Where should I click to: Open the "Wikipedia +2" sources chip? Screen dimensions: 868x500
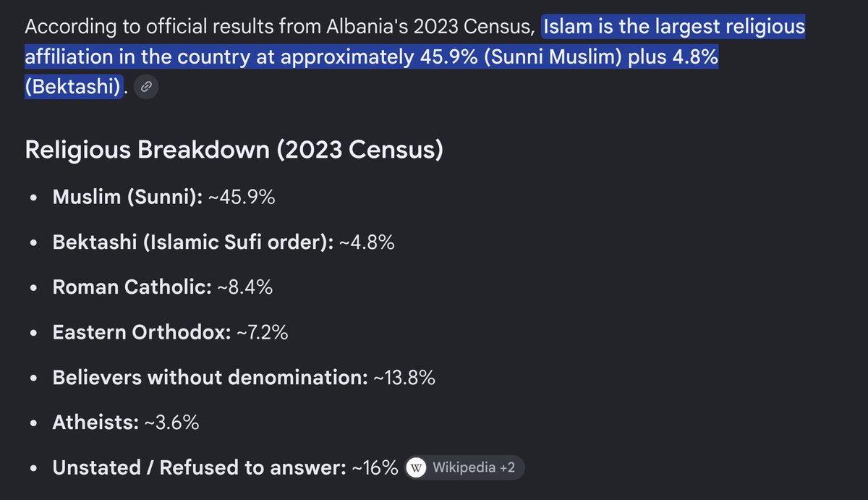click(464, 467)
